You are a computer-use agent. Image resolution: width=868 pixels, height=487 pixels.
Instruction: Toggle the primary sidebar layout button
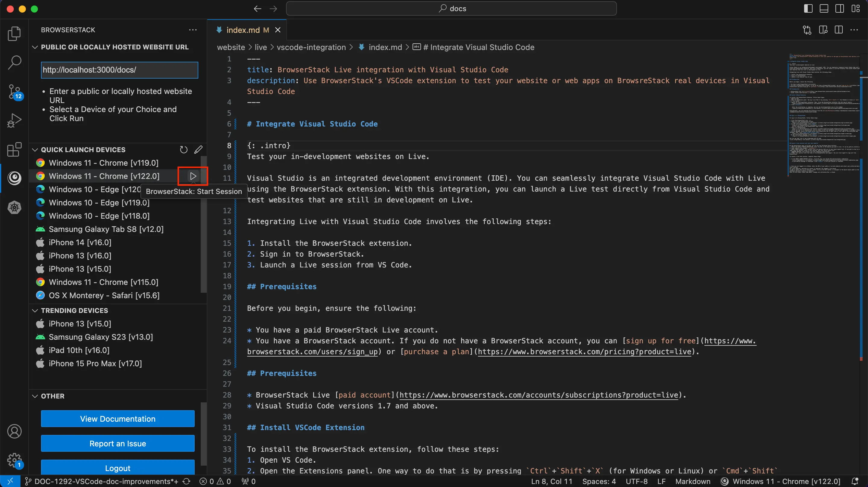808,8
